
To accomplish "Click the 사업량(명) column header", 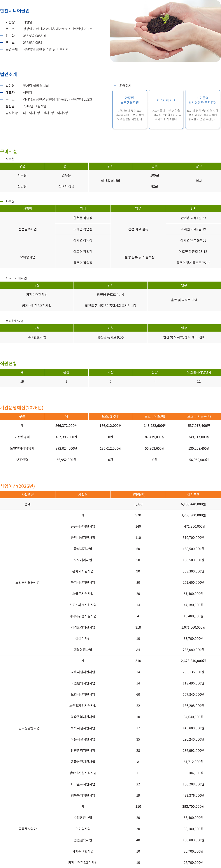I will click(138, 495).
